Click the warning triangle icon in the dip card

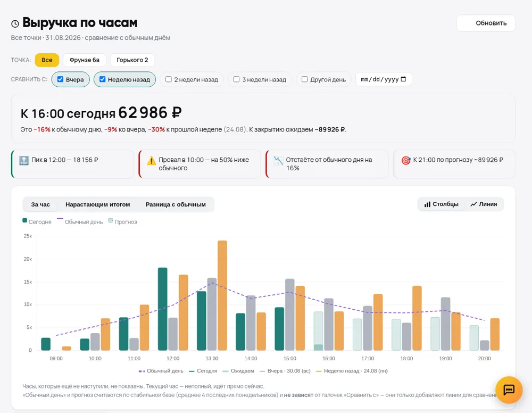[x=151, y=161]
